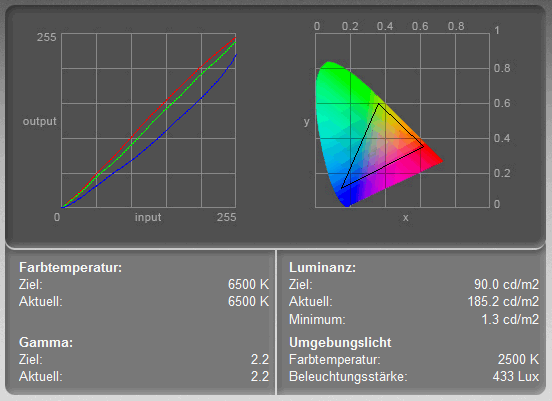This screenshot has height=401, width=552.
Task: Click the Farbtemperatur heading
Action: (70, 268)
